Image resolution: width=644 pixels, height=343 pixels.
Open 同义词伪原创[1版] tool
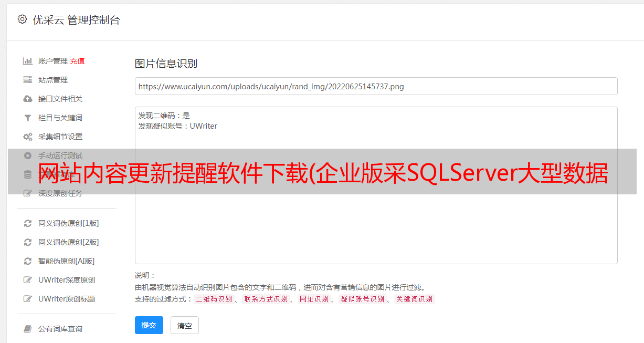(69, 223)
